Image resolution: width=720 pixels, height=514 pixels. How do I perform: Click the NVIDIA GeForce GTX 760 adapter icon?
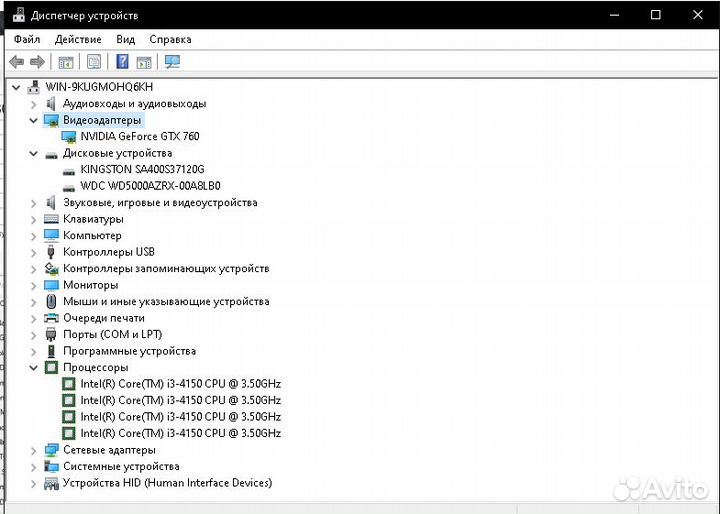click(68, 137)
